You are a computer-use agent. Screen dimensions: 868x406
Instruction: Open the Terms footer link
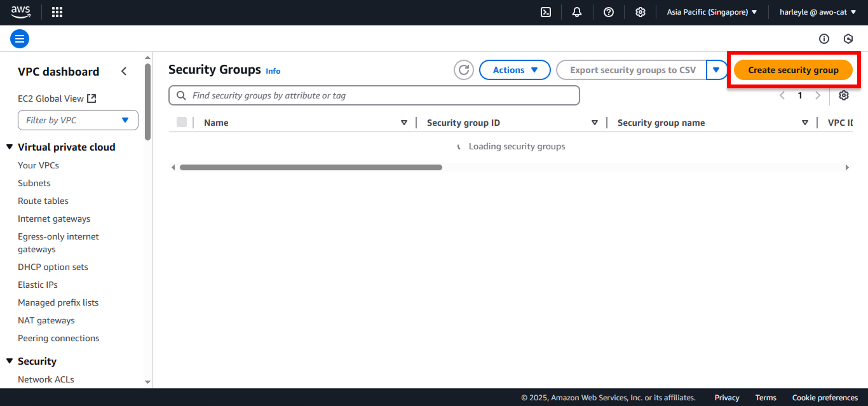click(x=766, y=398)
